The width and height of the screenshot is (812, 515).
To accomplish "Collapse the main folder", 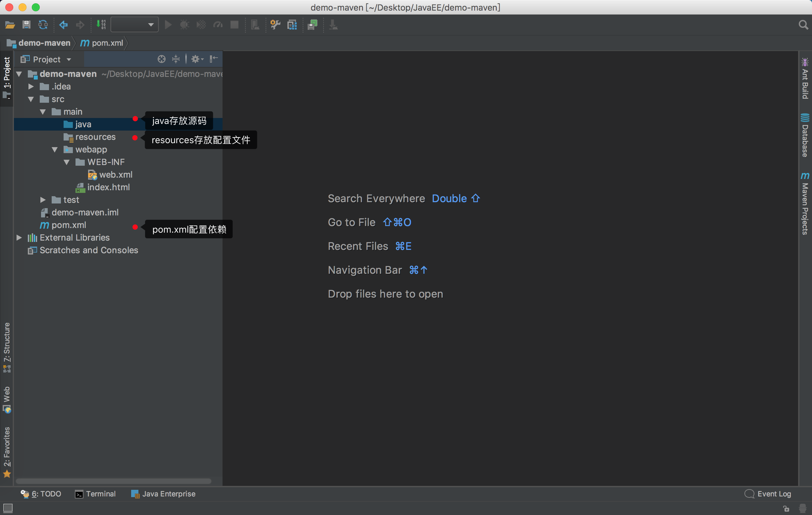I will [43, 112].
